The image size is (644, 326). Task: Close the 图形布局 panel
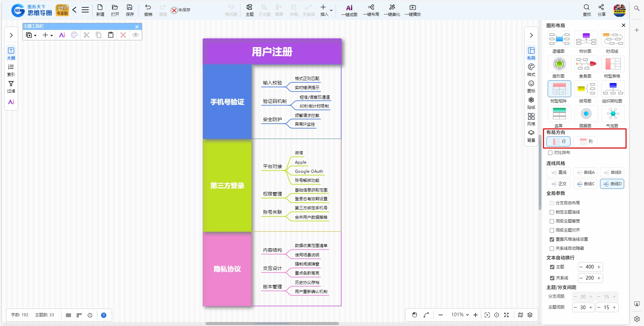[x=624, y=25]
